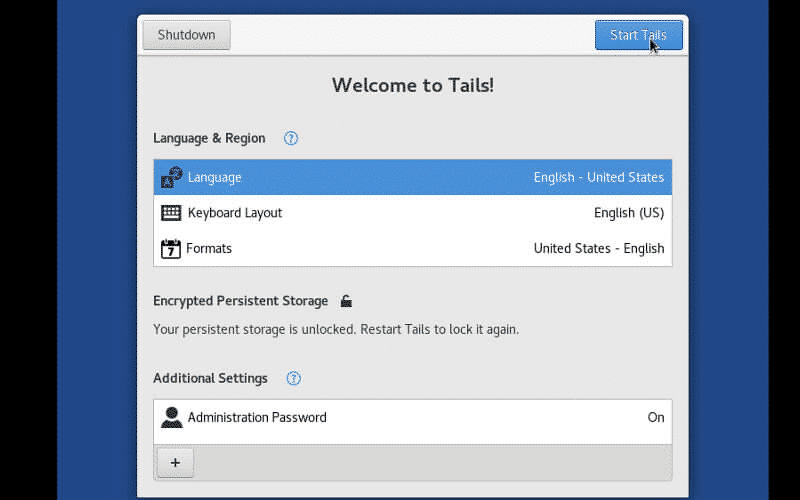Click the Start Tails button

[x=639, y=35]
